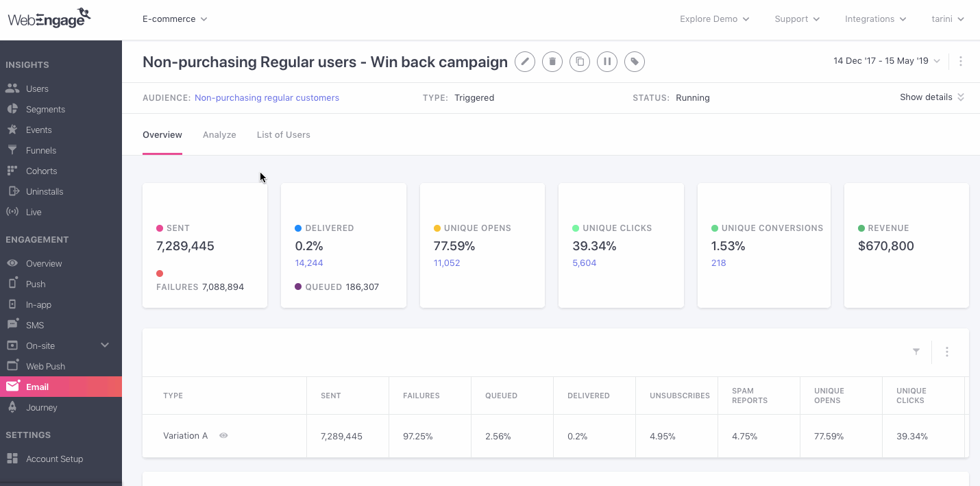The width and height of the screenshot is (980, 486).
Task: Click the Email envelope icon in sidebar
Action: [12, 387]
